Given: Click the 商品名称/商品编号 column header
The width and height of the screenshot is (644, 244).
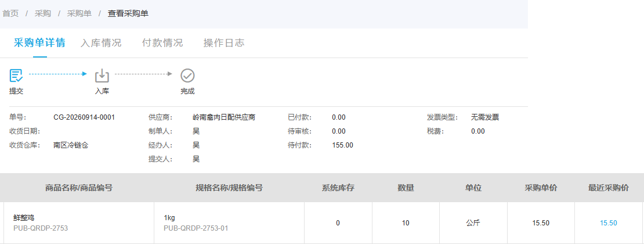Looking at the screenshot, I should (x=79, y=188).
